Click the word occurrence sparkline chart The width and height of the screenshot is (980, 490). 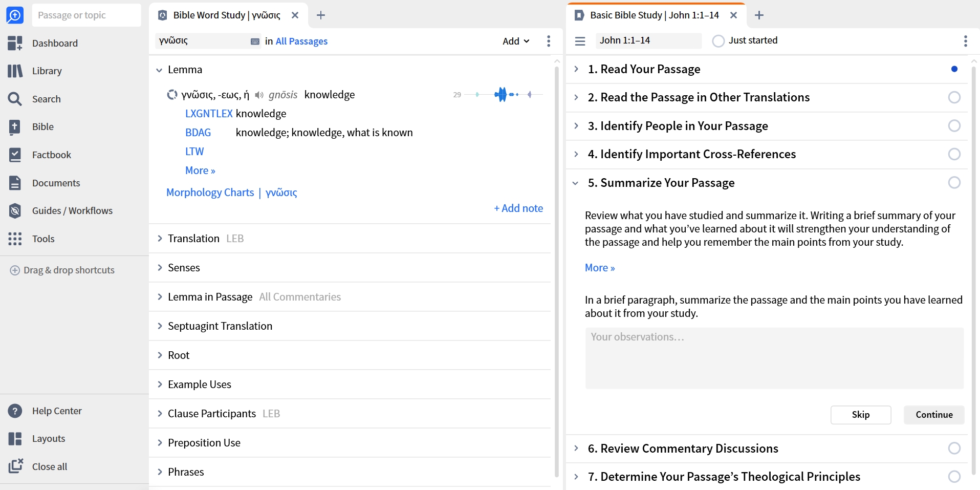(x=504, y=94)
